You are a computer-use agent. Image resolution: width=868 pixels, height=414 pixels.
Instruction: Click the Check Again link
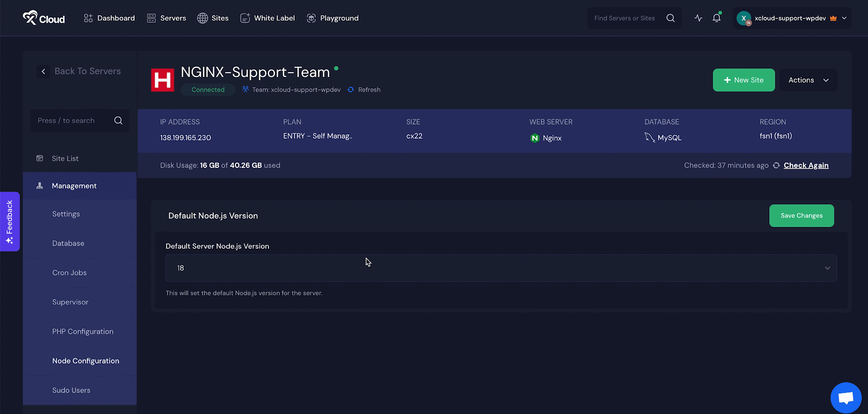[x=806, y=165]
